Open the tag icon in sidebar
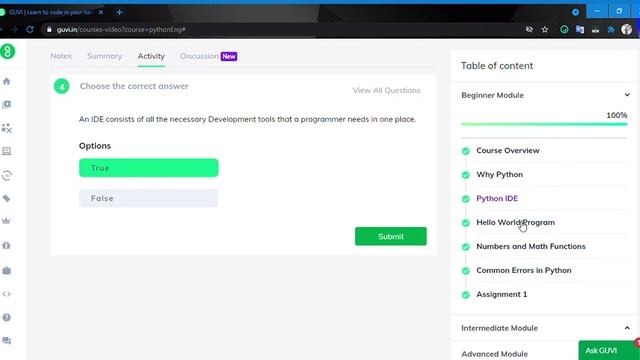Viewport: 640px width, 360px height. tap(7, 198)
